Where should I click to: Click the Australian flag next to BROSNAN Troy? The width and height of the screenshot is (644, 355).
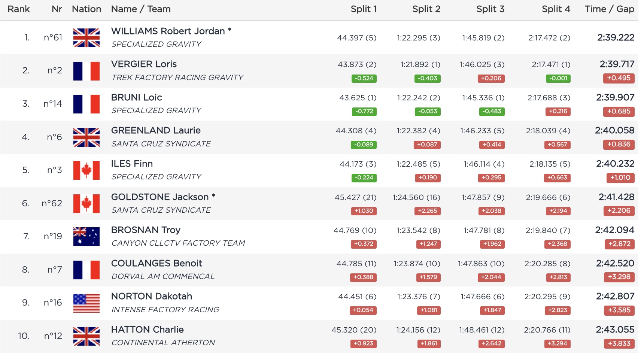pos(86,237)
